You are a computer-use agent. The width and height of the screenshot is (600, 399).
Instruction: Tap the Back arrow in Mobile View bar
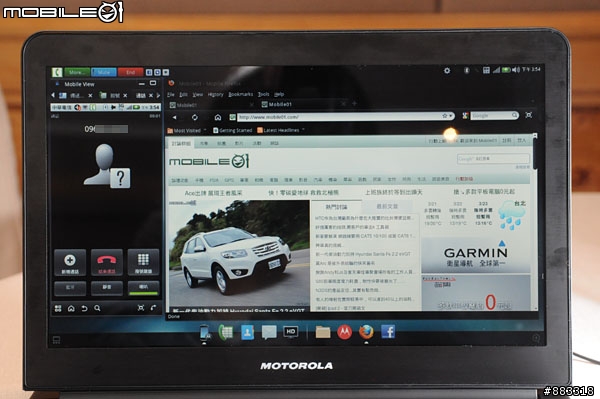tap(84, 308)
